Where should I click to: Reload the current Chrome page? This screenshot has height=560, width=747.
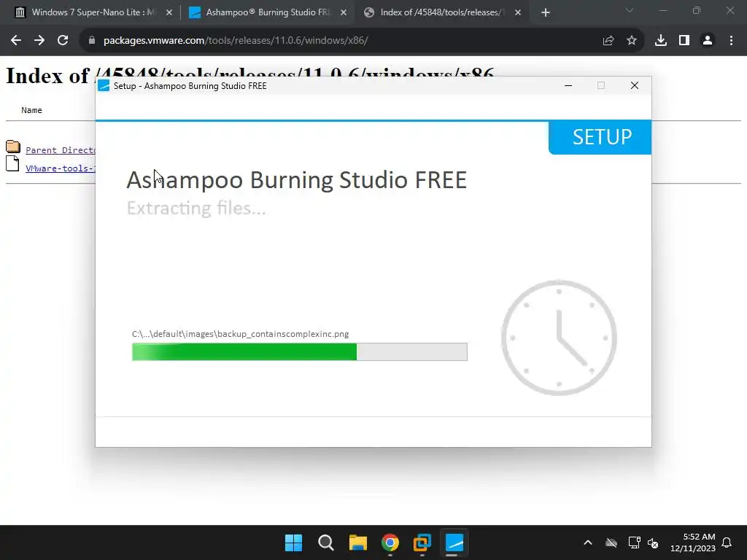(63, 41)
